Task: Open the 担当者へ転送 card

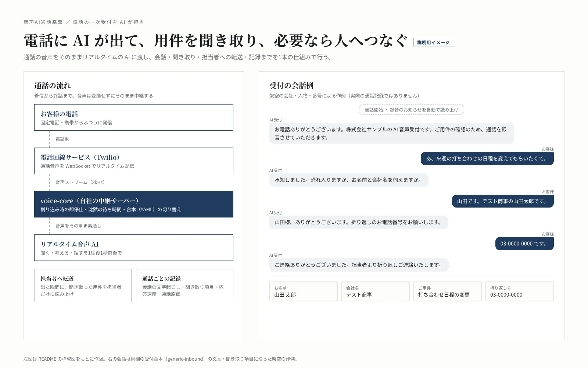Action: point(83,286)
